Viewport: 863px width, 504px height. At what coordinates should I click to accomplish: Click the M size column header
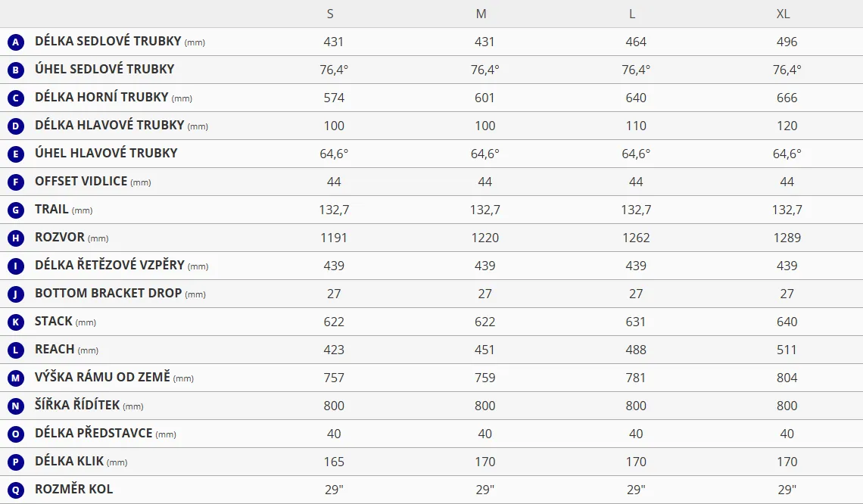pos(481,14)
